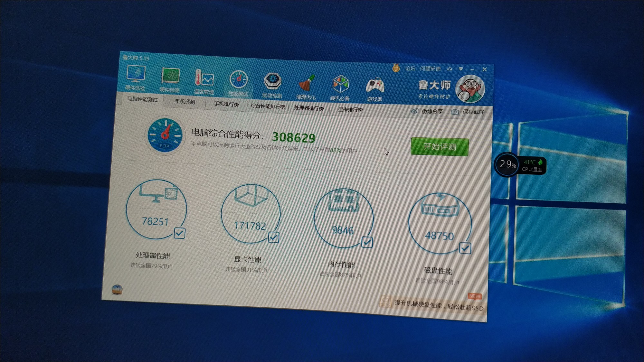
Task: Open the dropdown menu icon in title bar
Action: (x=461, y=69)
